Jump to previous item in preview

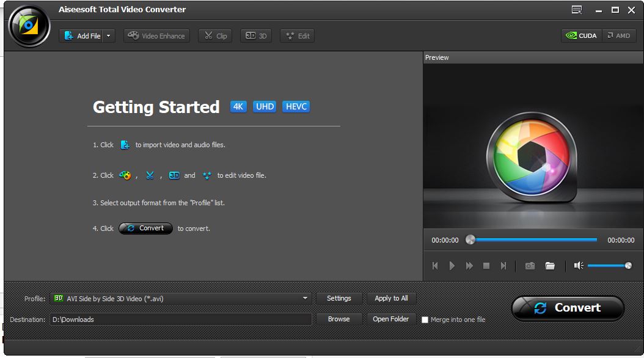click(x=435, y=266)
